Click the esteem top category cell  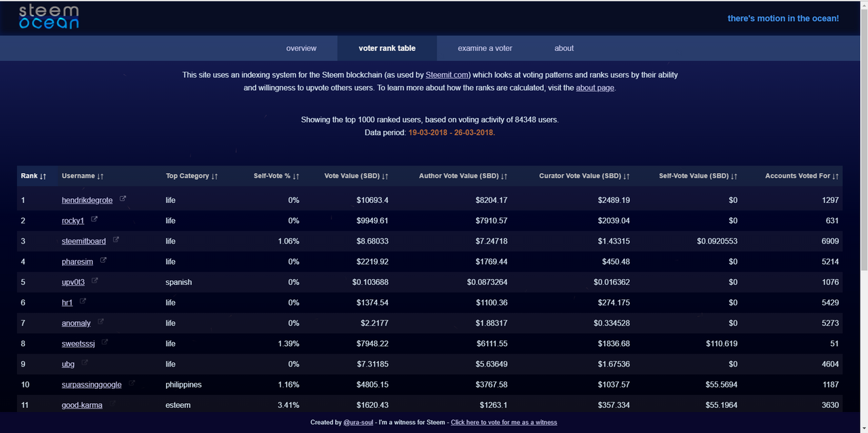coord(178,405)
